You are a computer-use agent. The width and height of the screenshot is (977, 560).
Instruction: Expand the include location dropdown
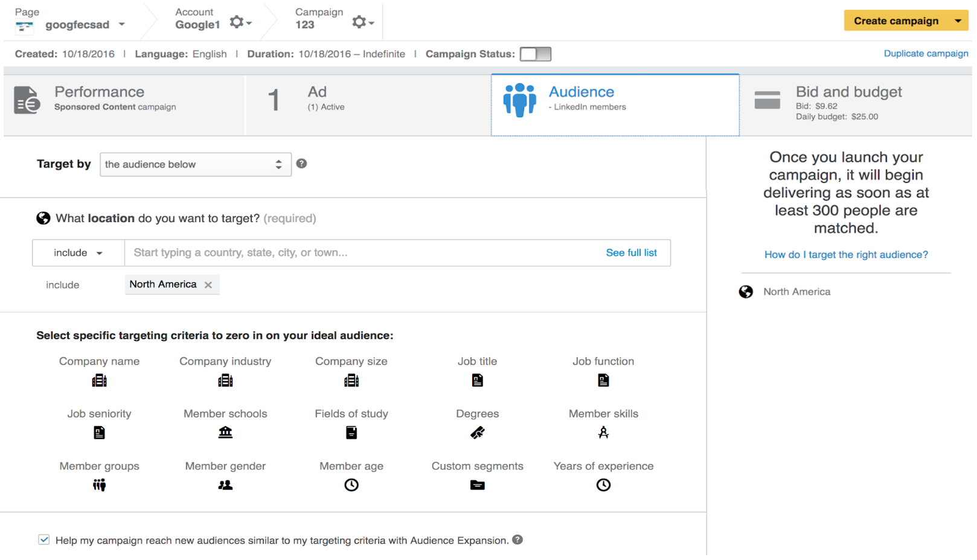[x=78, y=253]
